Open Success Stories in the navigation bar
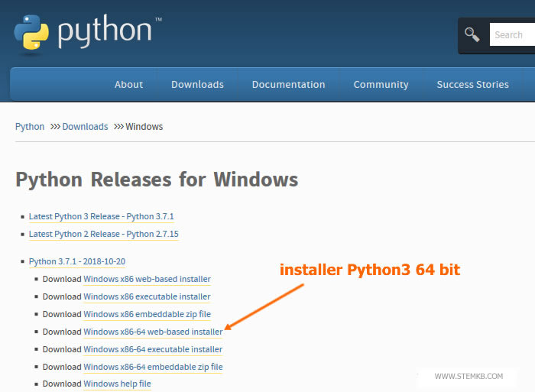The width and height of the screenshot is (535, 392). coord(472,85)
